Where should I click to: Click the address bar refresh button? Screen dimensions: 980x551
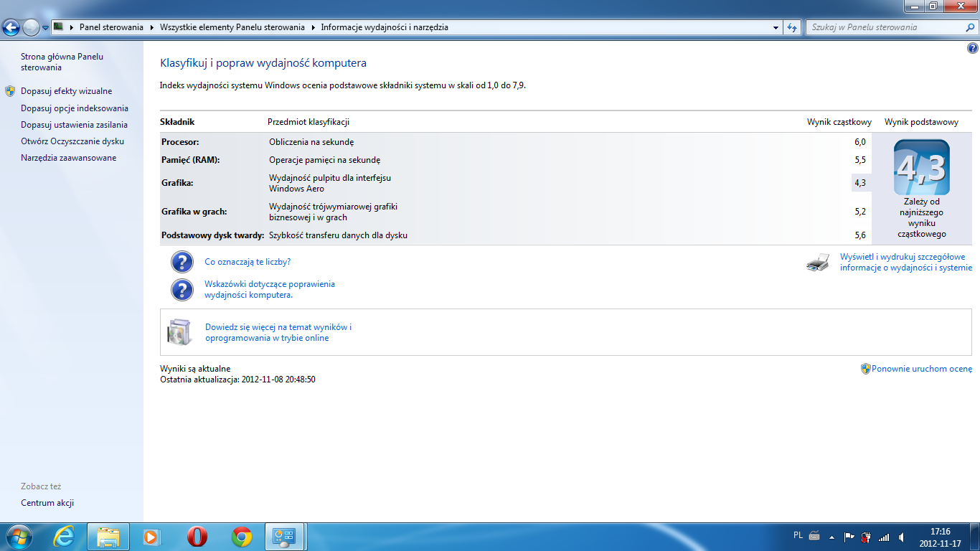(792, 27)
